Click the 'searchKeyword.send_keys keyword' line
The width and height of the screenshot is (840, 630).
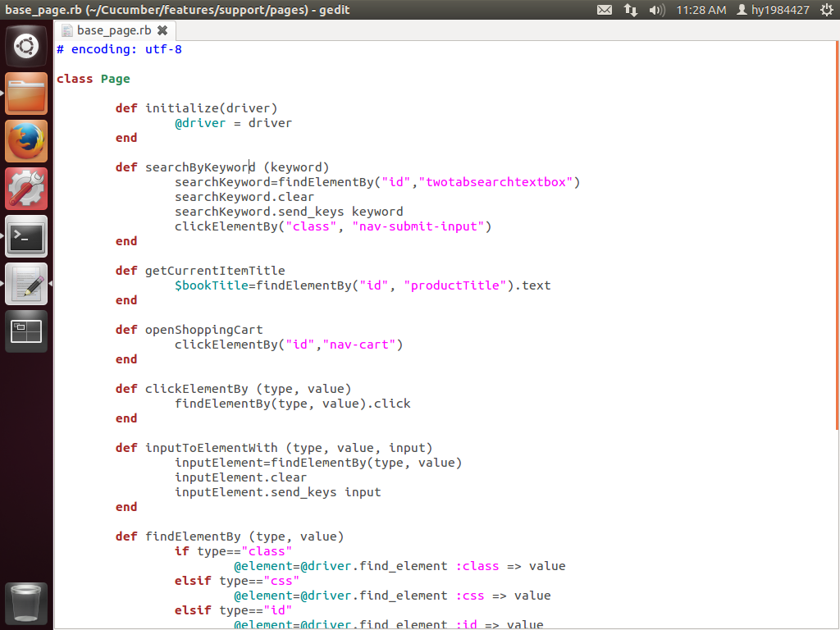pyautogui.click(x=289, y=212)
